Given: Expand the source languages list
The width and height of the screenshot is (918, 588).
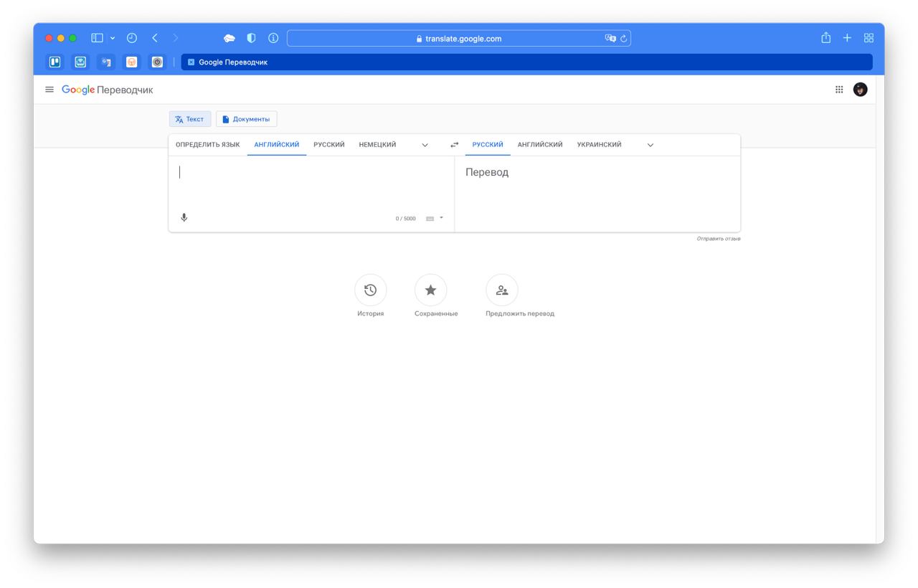Looking at the screenshot, I should tap(425, 146).
